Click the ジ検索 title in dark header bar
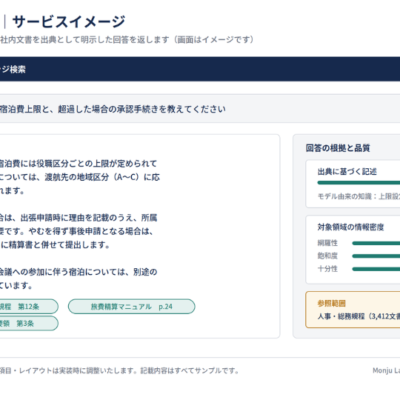 tap(13, 69)
